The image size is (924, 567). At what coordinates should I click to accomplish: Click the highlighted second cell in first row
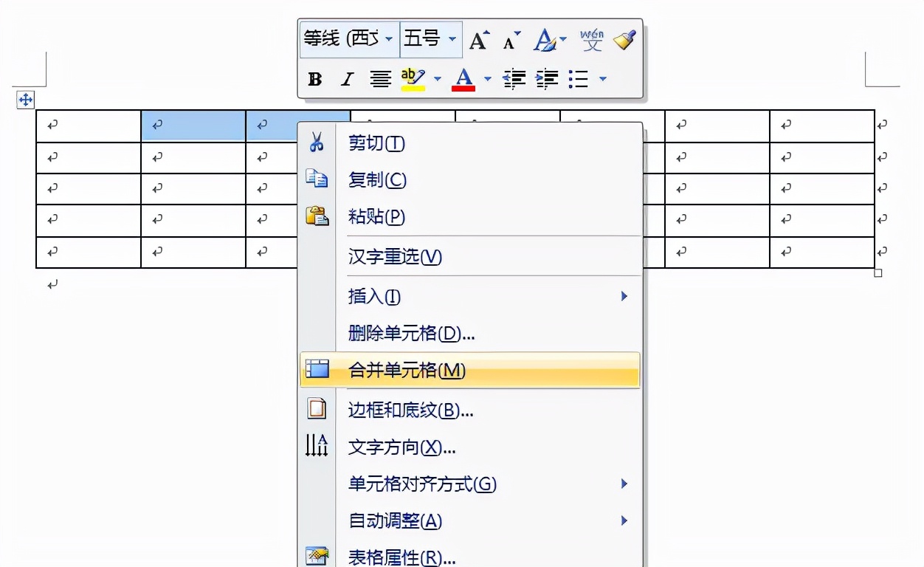(193, 126)
